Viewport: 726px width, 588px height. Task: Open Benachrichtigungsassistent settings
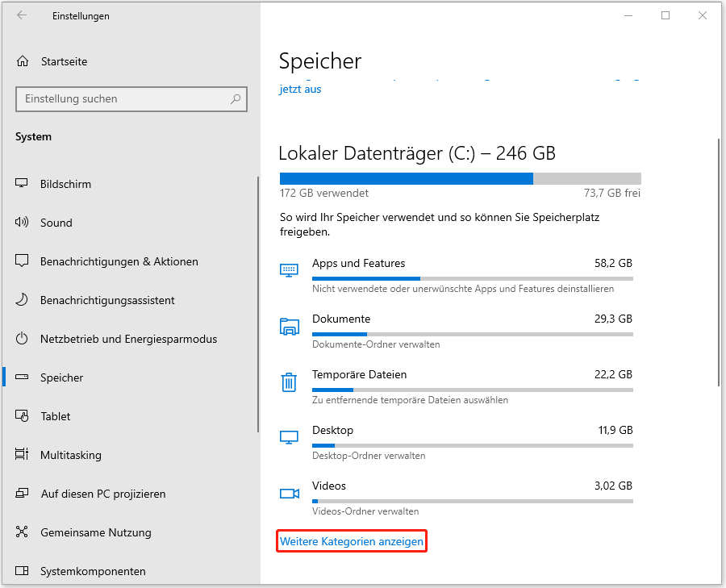tap(130, 300)
